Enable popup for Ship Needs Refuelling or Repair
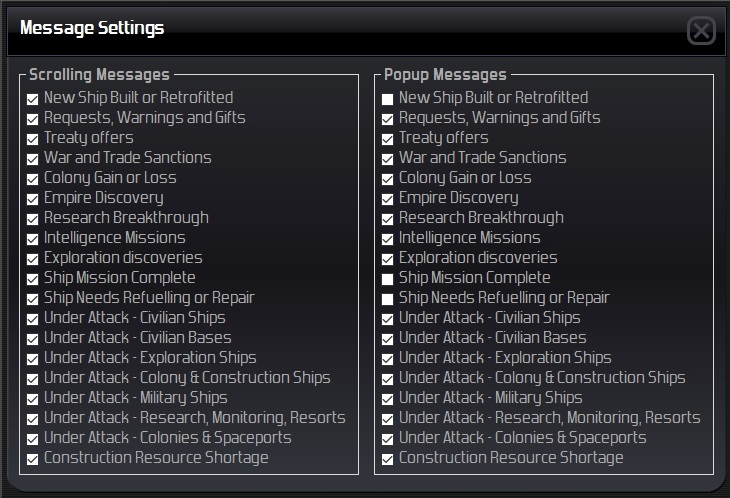 pyautogui.click(x=388, y=299)
